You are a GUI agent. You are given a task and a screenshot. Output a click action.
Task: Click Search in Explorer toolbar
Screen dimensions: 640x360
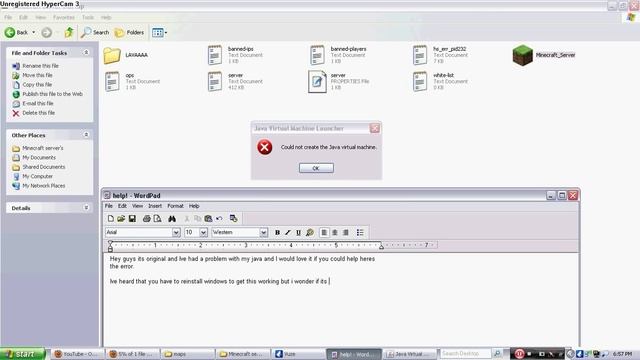pos(95,32)
